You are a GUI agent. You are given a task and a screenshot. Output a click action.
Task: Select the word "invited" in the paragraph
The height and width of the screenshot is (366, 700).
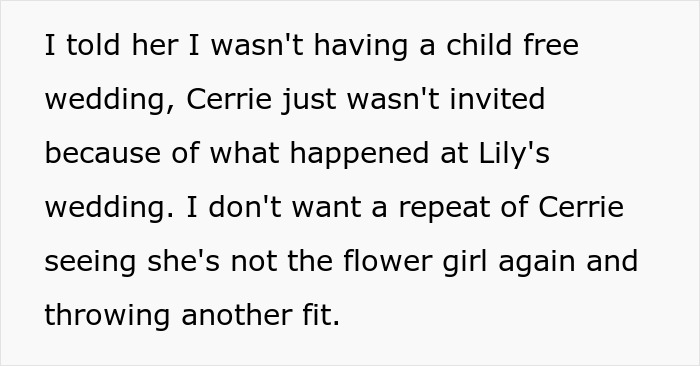click(x=497, y=99)
